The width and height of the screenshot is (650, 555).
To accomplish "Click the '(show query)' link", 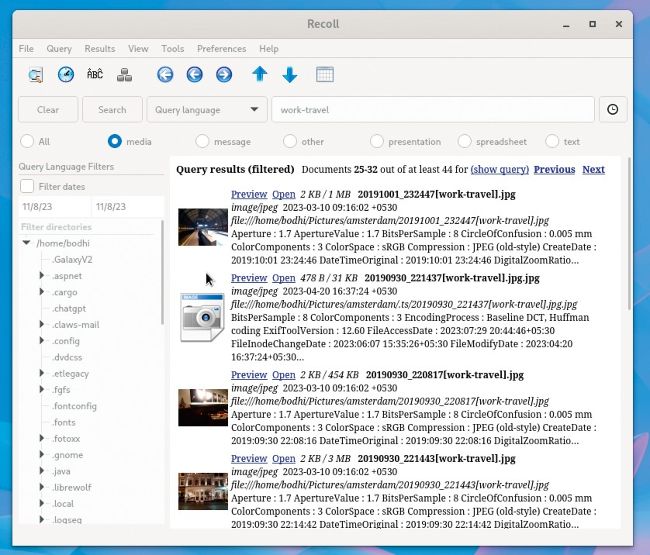I will [x=499, y=170].
